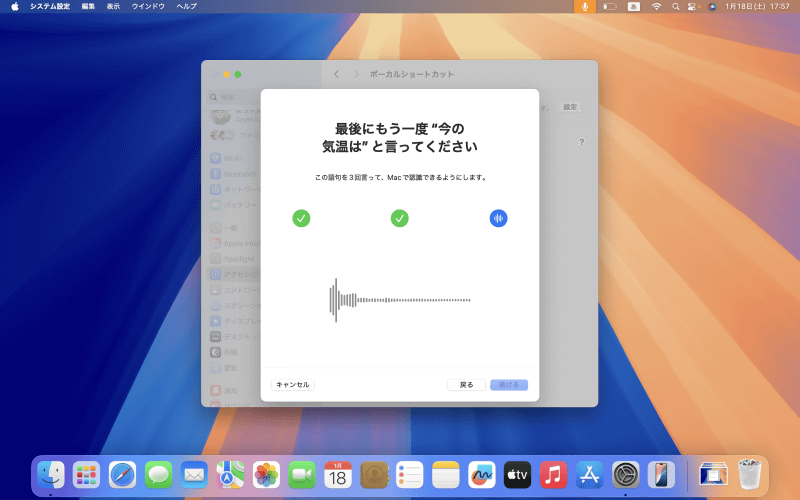
Task: Click the ? help button in settings window
Action: point(581,142)
